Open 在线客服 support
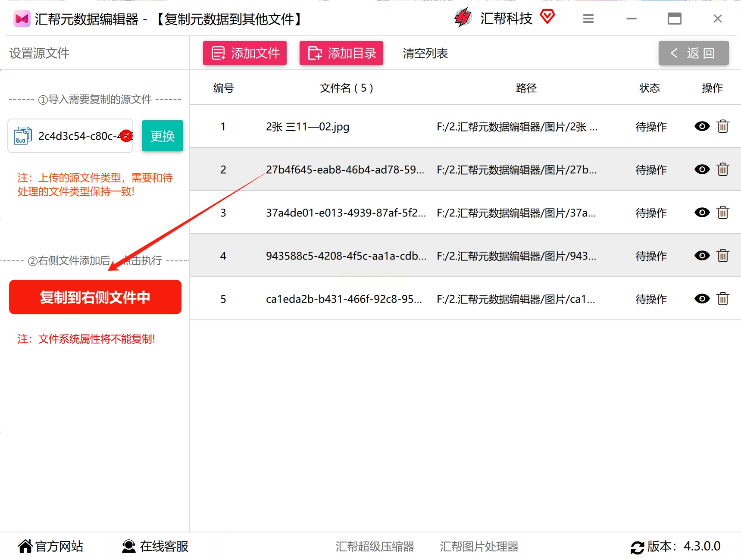This screenshot has height=560, width=741. 155,546
